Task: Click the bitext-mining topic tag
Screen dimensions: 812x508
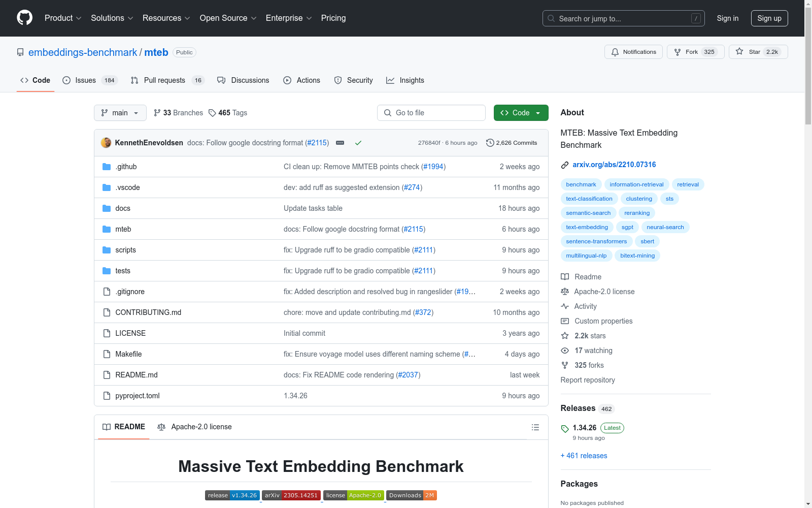Action: [637, 256]
